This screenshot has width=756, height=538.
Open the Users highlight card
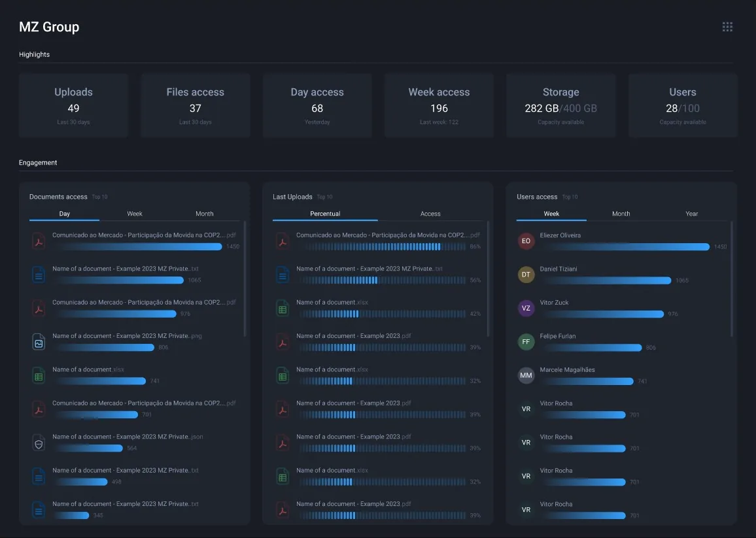click(x=683, y=106)
